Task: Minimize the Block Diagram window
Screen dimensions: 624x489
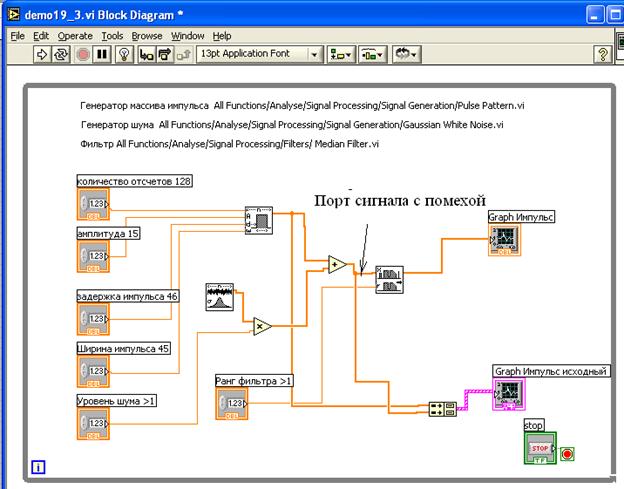Action: (x=594, y=15)
